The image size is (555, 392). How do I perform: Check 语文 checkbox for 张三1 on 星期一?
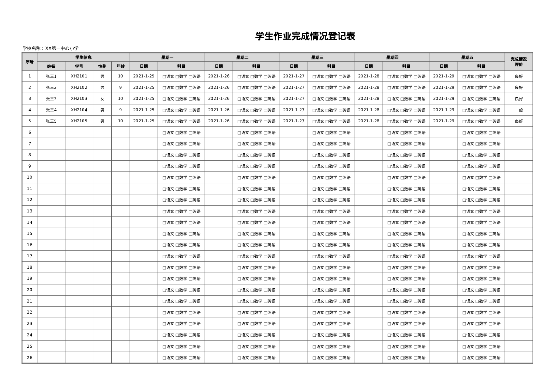tap(164, 76)
